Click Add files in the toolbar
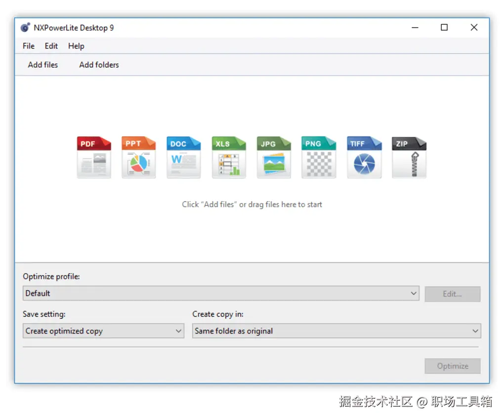504x420 pixels. [x=43, y=65]
